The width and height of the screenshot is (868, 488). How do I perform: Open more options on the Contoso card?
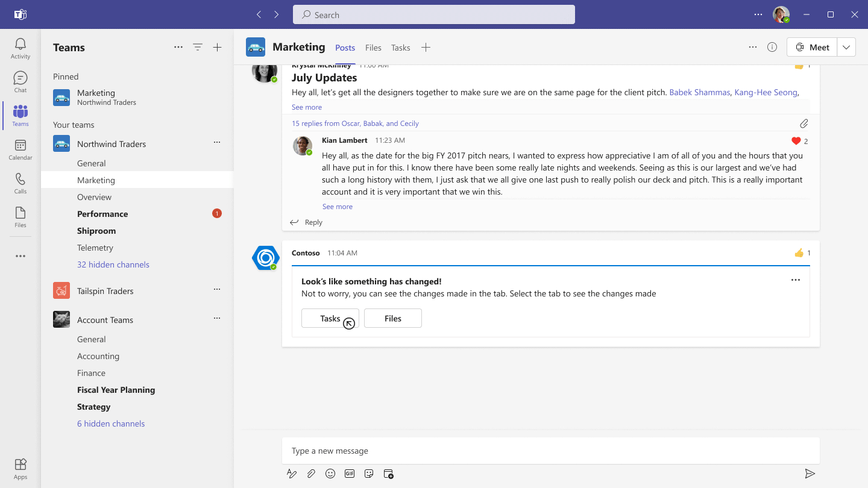pyautogui.click(x=795, y=280)
